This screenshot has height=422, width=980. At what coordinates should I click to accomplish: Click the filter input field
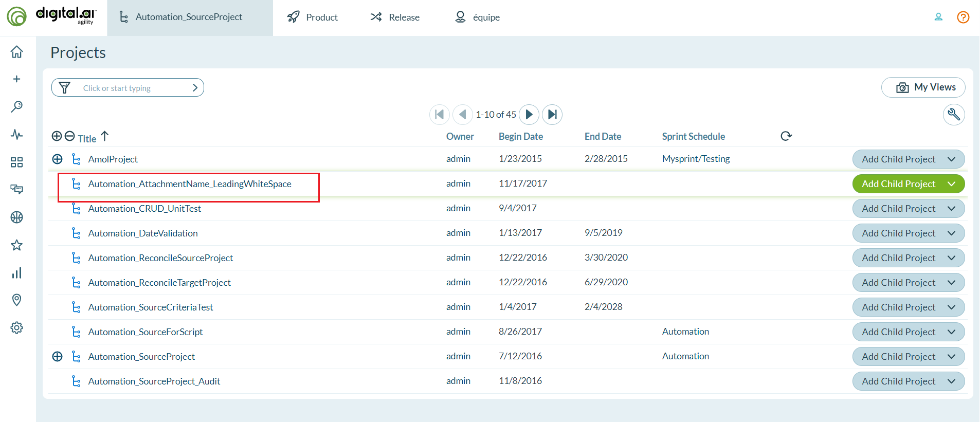point(134,88)
